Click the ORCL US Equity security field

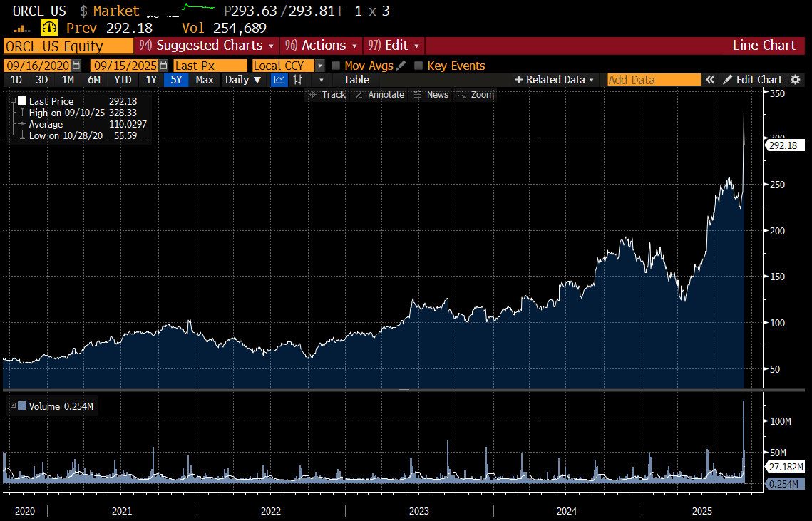tap(68, 46)
